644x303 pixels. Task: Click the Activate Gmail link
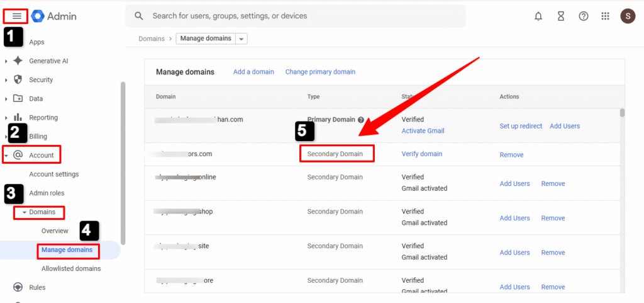(x=423, y=130)
